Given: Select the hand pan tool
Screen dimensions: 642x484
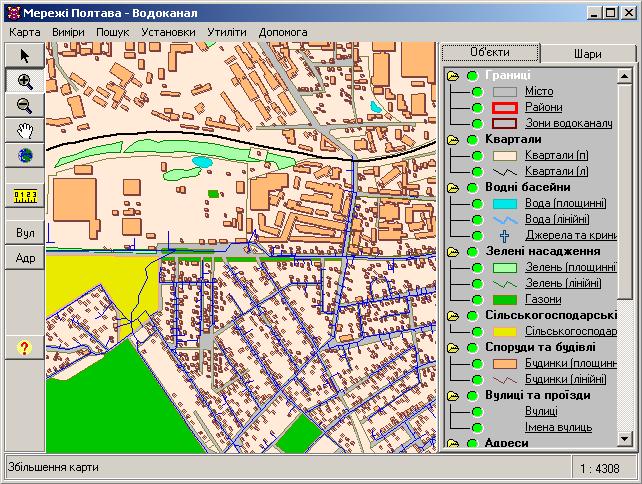Looking at the screenshot, I should pyautogui.click(x=24, y=131).
